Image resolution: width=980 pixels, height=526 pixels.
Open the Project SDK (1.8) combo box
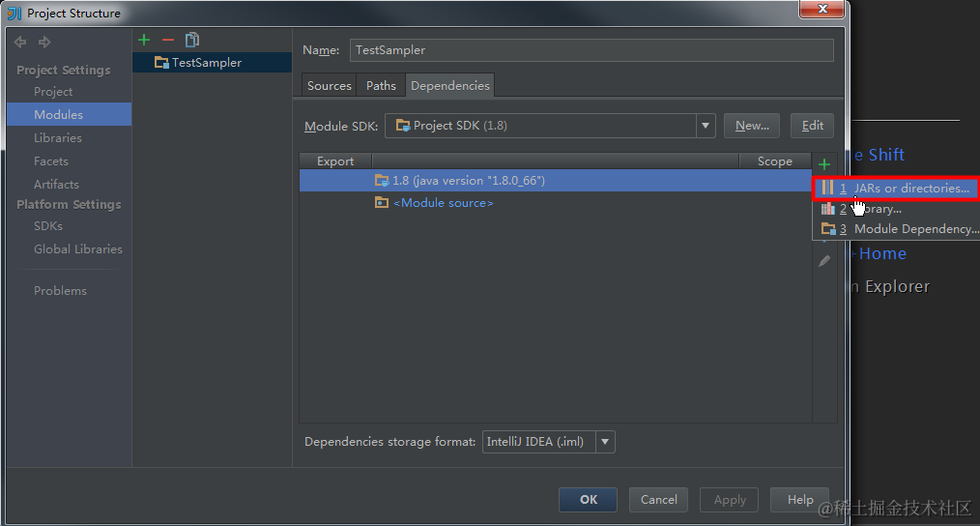tap(549, 126)
